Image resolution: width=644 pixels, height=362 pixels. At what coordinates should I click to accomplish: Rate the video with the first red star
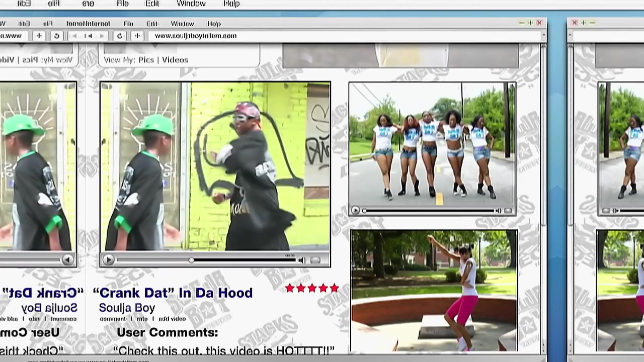tap(290, 288)
